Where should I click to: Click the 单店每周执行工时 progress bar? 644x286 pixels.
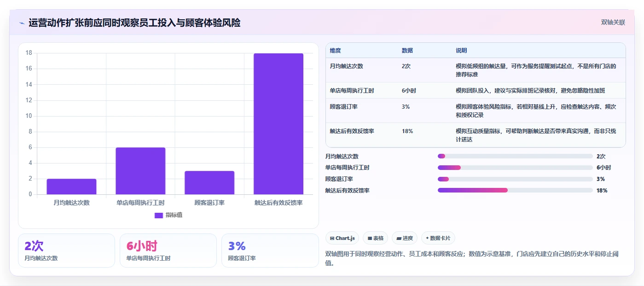[x=515, y=168]
